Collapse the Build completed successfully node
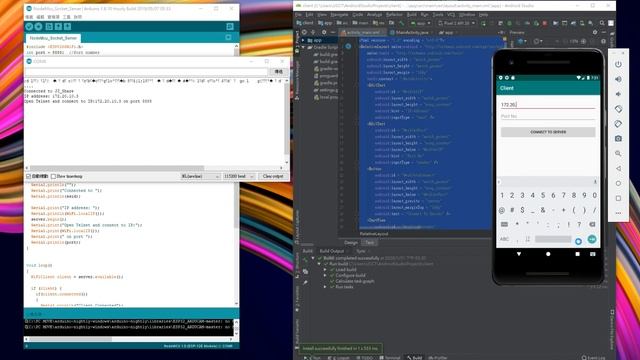640x360 pixels. [x=313, y=258]
